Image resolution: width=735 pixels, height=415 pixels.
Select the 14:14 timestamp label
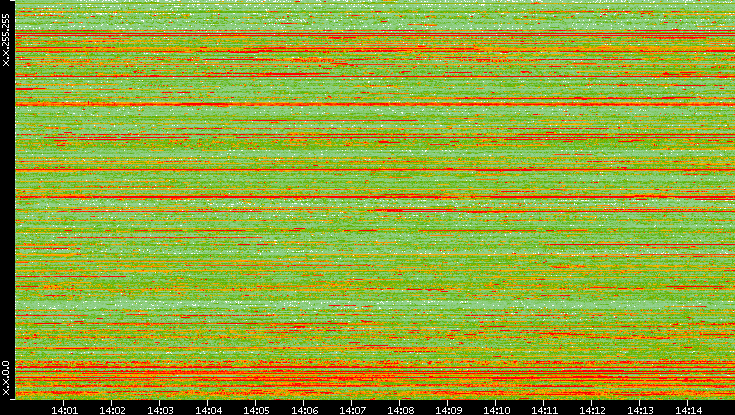point(688,409)
